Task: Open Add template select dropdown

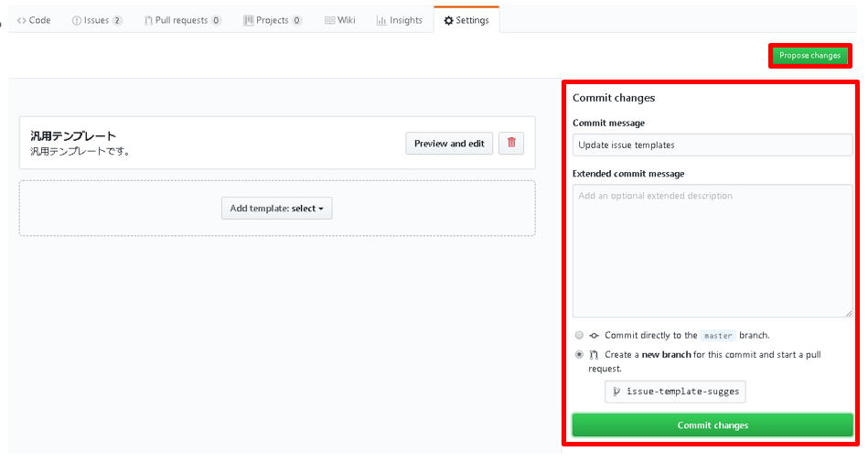Action: click(277, 209)
